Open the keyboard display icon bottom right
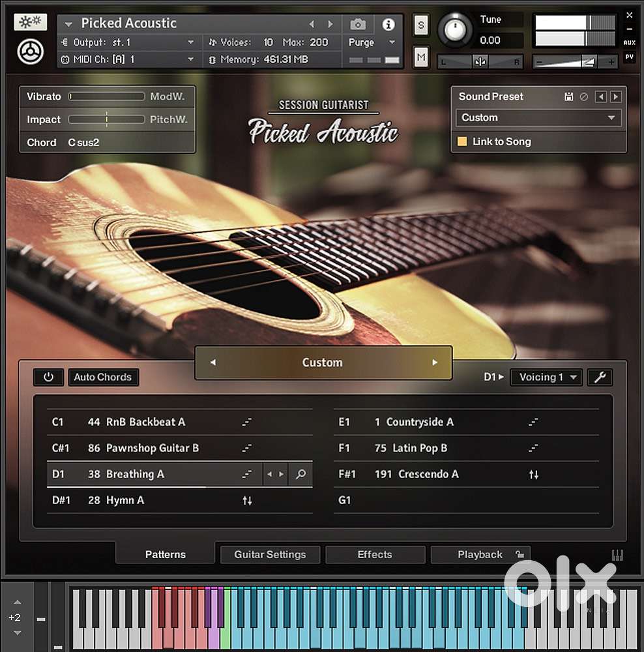 (x=618, y=554)
